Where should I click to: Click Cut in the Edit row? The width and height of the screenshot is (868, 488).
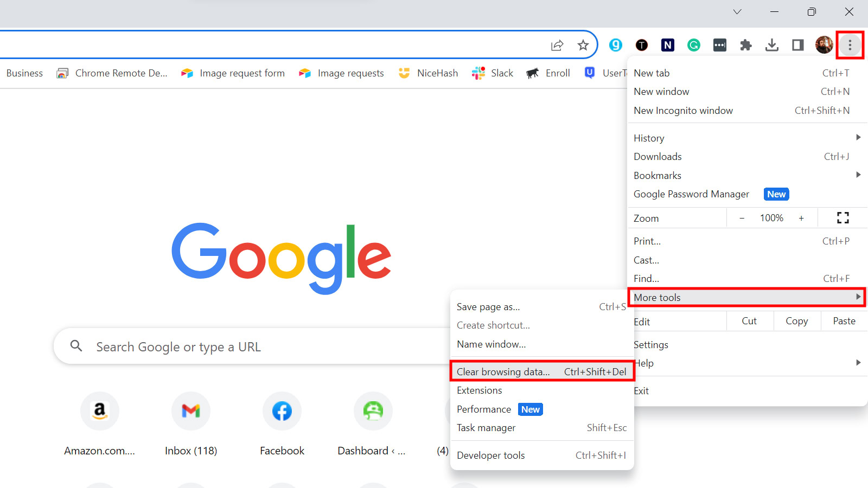[x=750, y=321]
